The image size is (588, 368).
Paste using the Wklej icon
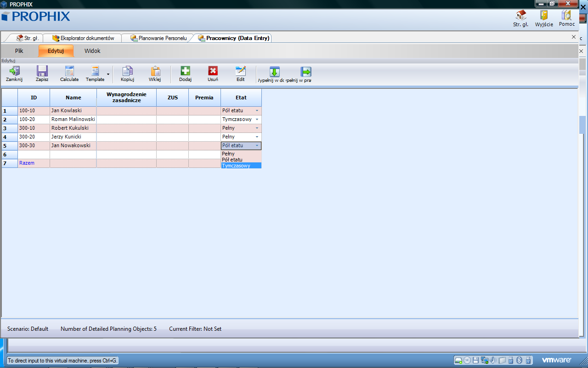(x=155, y=71)
